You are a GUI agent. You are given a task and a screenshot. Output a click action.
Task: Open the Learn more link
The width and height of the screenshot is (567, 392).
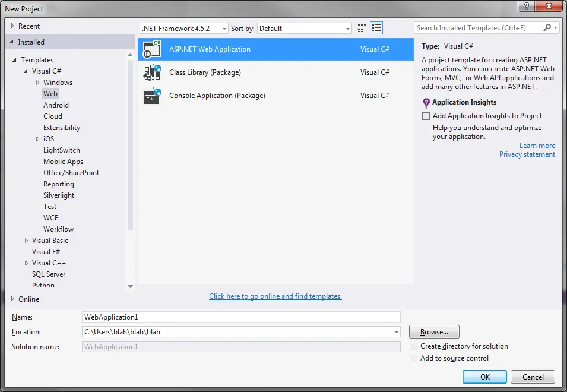pyautogui.click(x=537, y=146)
